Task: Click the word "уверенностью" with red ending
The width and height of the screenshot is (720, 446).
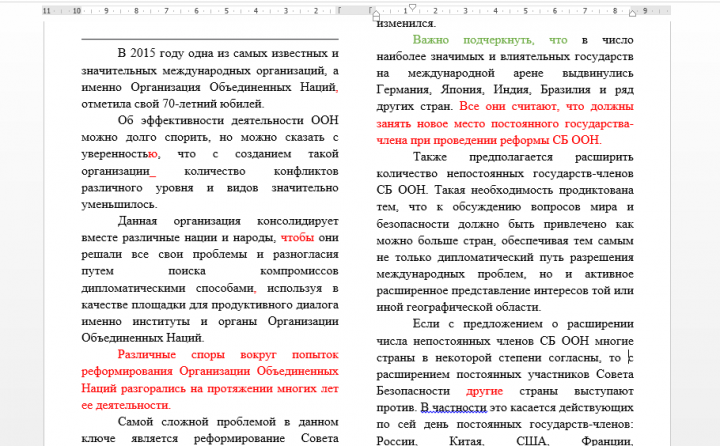Action: click(x=120, y=154)
